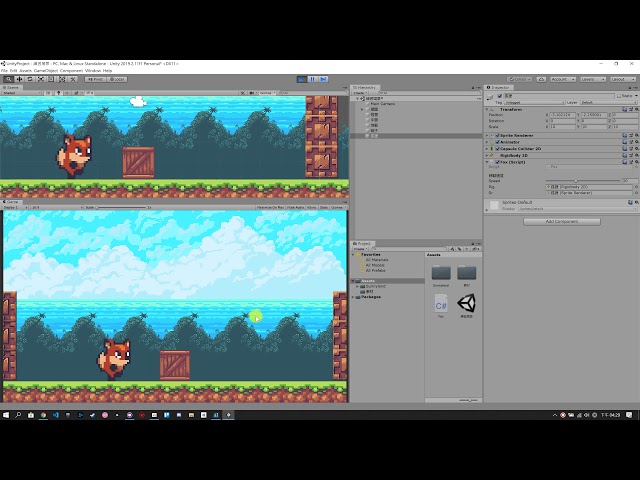Toggle the Static checkbox
640x480 pixels.
coord(619,96)
